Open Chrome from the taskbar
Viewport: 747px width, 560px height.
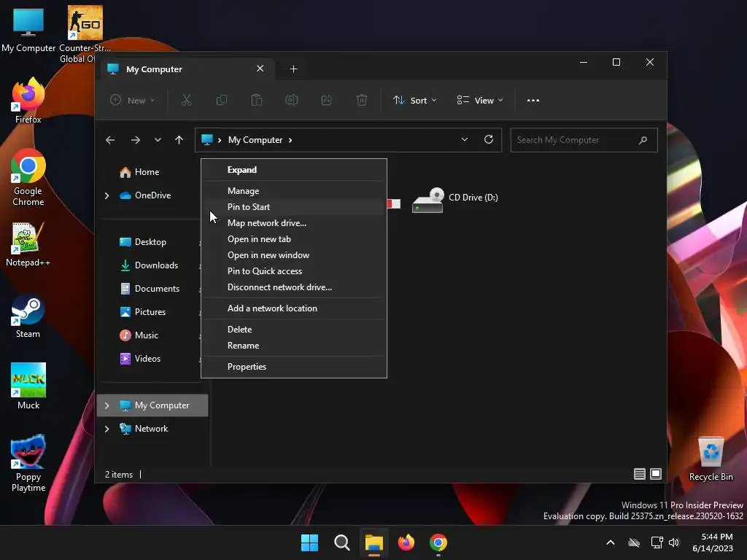click(x=438, y=542)
